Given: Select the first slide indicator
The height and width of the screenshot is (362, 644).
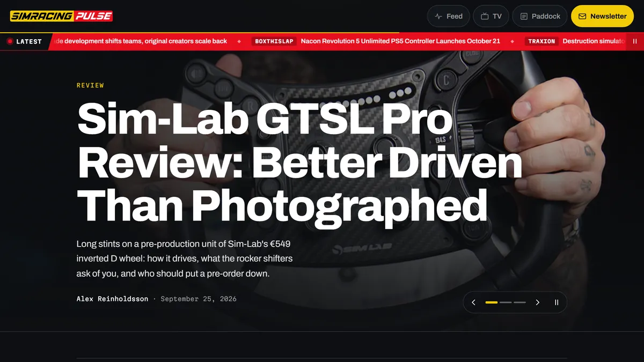Looking at the screenshot, I should coord(492,302).
